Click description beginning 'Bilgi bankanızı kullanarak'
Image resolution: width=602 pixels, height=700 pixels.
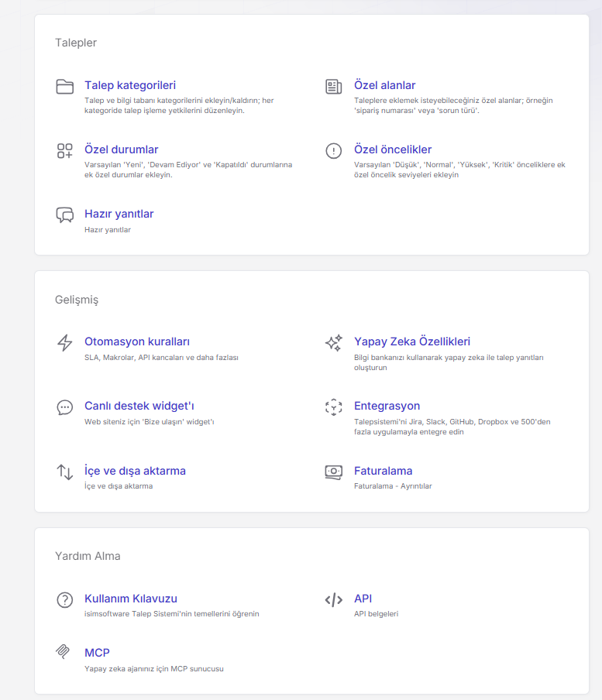tap(449, 362)
